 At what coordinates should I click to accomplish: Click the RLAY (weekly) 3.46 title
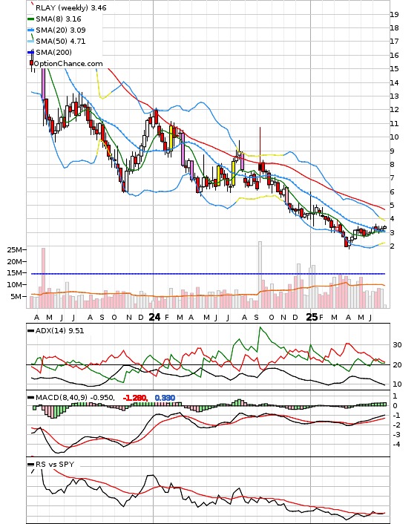tap(70, 7)
